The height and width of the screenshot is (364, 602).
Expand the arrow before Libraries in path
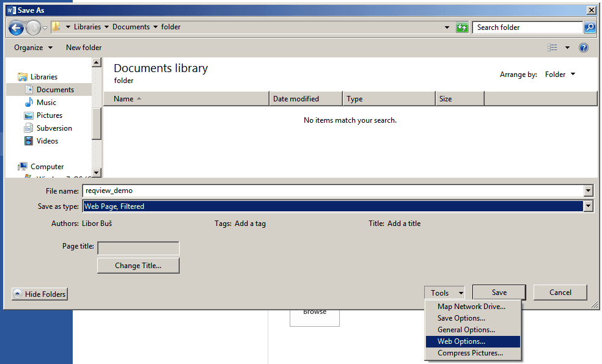[68, 27]
